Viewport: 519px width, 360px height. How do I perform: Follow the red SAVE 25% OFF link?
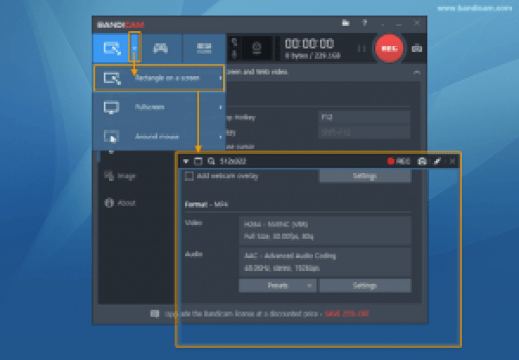tap(347, 314)
